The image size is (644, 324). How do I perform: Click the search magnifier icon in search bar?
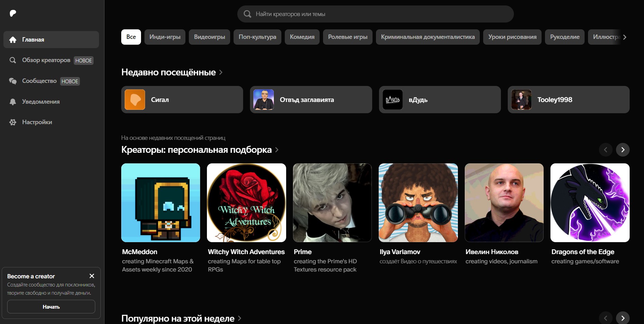click(x=248, y=14)
